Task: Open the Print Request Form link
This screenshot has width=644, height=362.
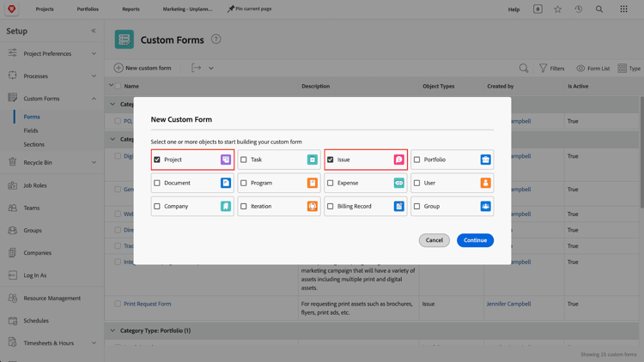Action: (147, 304)
